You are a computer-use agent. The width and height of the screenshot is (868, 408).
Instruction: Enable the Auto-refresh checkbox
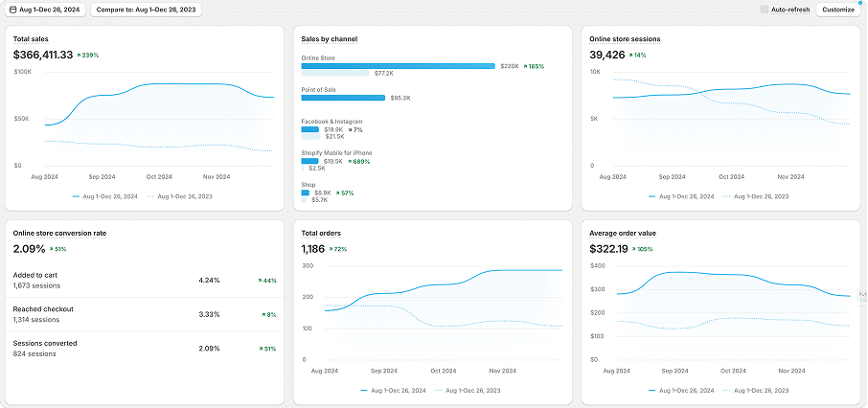click(x=765, y=10)
